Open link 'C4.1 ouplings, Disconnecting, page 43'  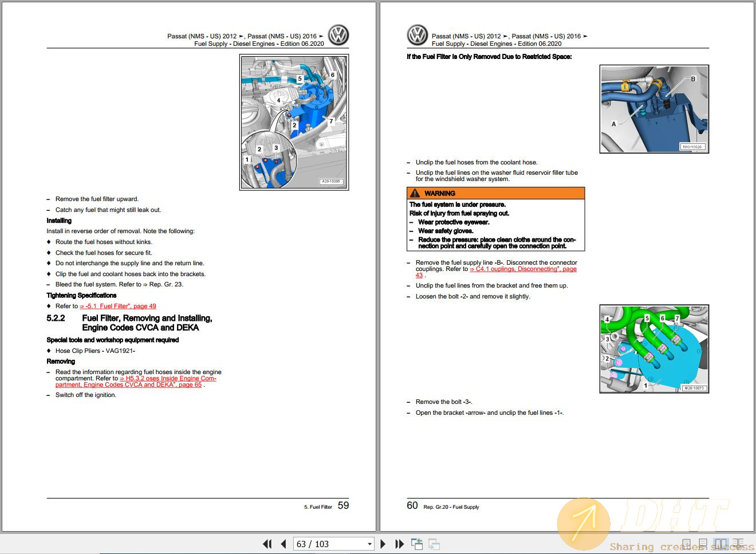496,272
